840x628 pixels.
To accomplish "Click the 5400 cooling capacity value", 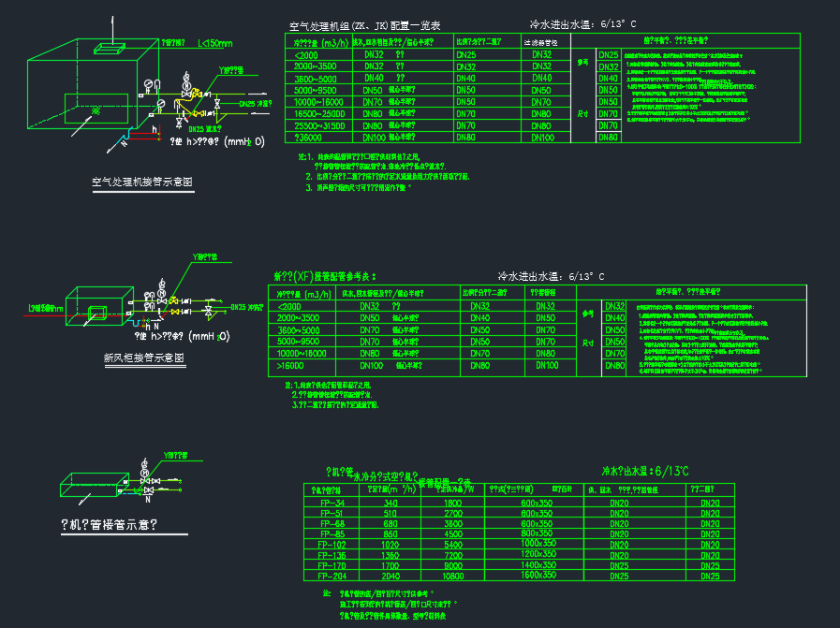I will 452,545.
